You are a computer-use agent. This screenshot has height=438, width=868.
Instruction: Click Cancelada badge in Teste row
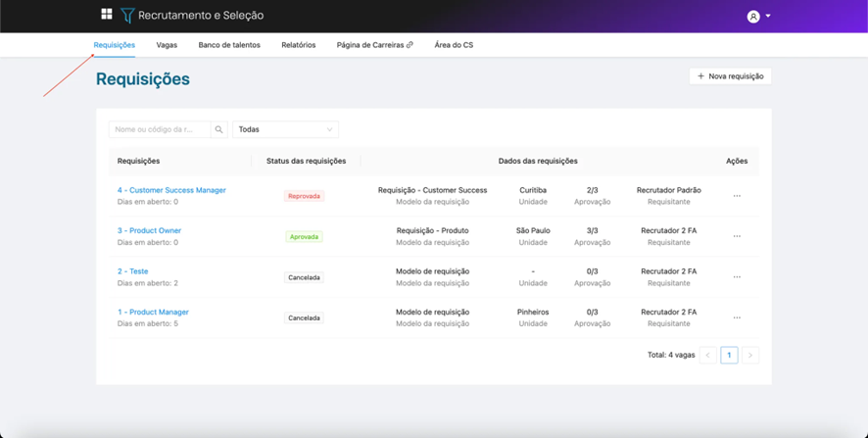click(x=304, y=277)
